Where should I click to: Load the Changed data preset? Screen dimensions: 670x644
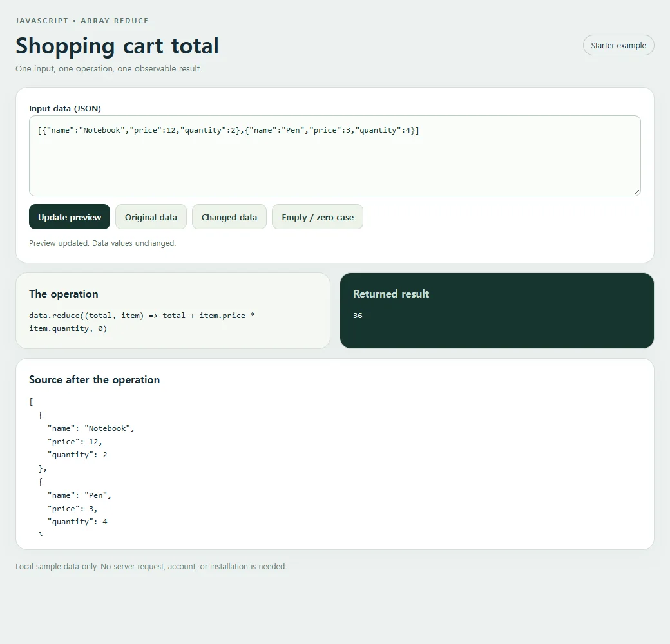pyautogui.click(x=229, y=217)
